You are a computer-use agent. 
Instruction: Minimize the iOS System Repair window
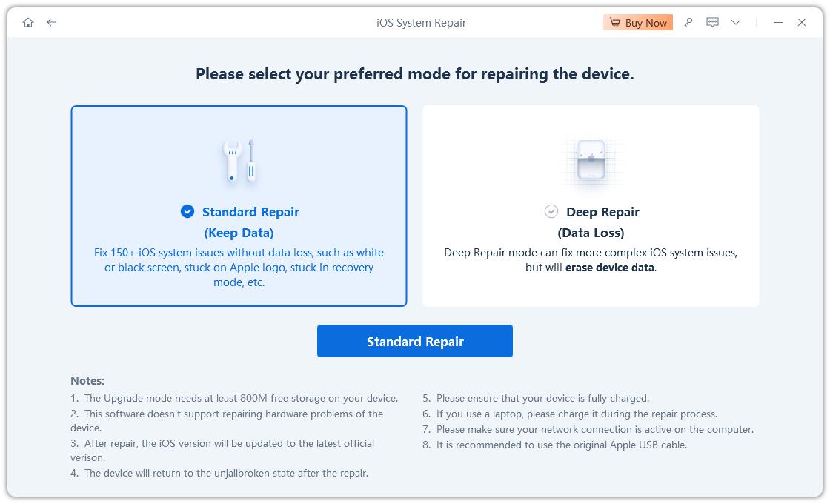click(778, 23)
